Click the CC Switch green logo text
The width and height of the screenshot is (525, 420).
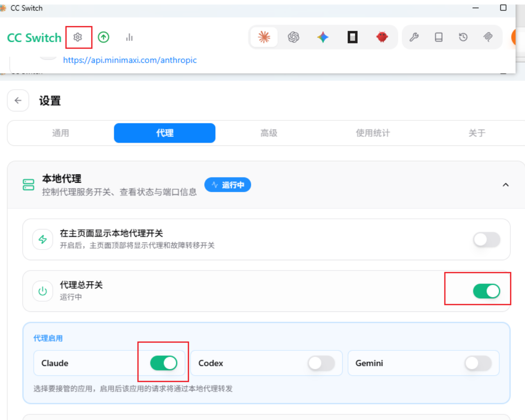pos(34,38)
